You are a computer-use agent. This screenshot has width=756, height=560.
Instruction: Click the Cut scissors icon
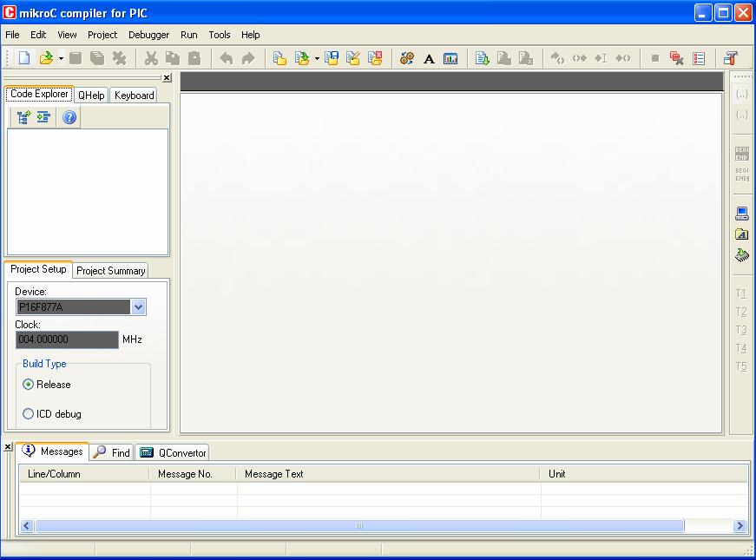pos(151,58)
